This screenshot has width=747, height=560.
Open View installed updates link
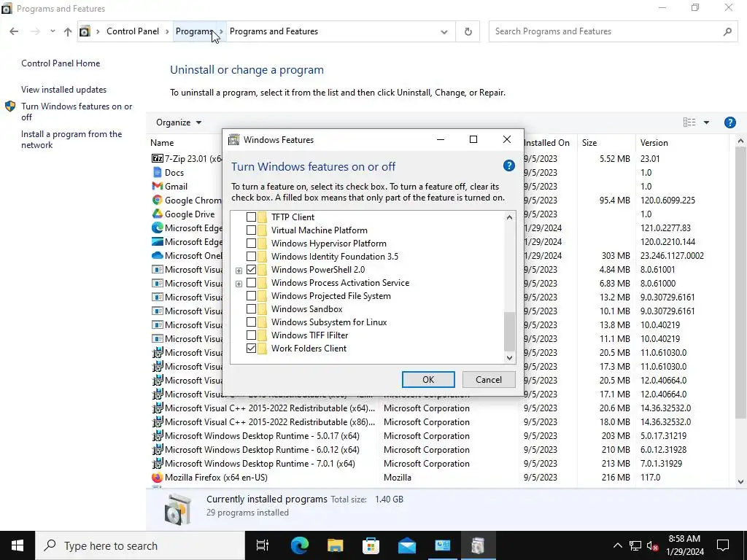click(x=64, y=90)
